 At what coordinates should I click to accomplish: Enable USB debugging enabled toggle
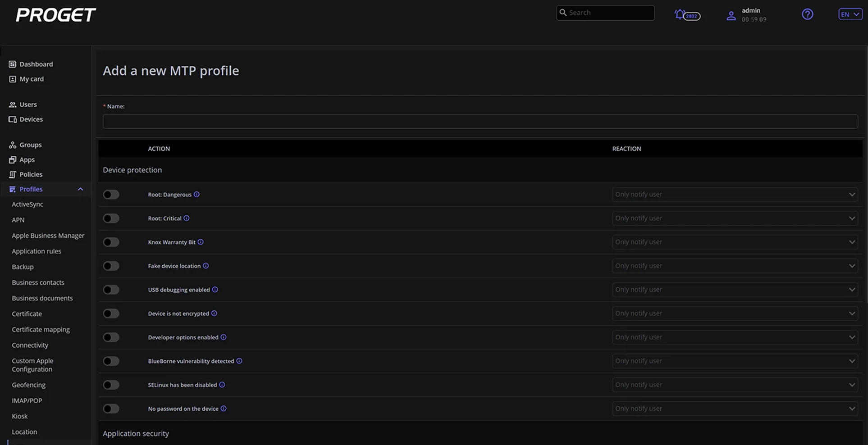point(111,290)
